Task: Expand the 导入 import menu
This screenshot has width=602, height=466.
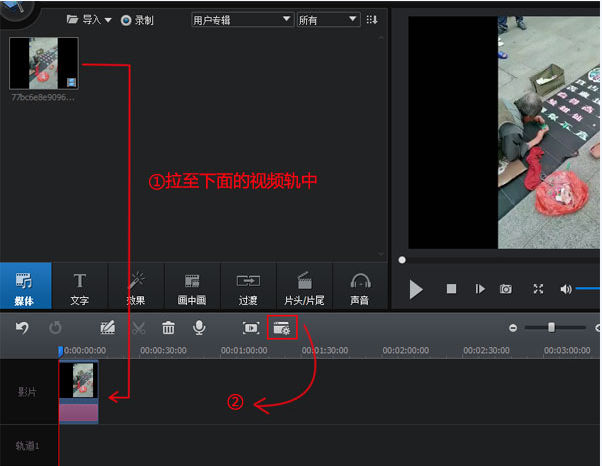Action: point(88,20)
